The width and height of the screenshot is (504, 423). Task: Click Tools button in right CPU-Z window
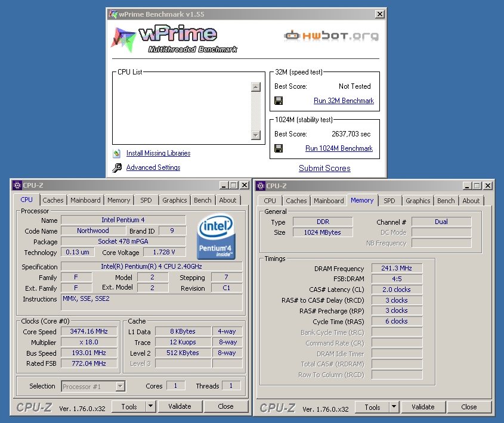point(372,407)
